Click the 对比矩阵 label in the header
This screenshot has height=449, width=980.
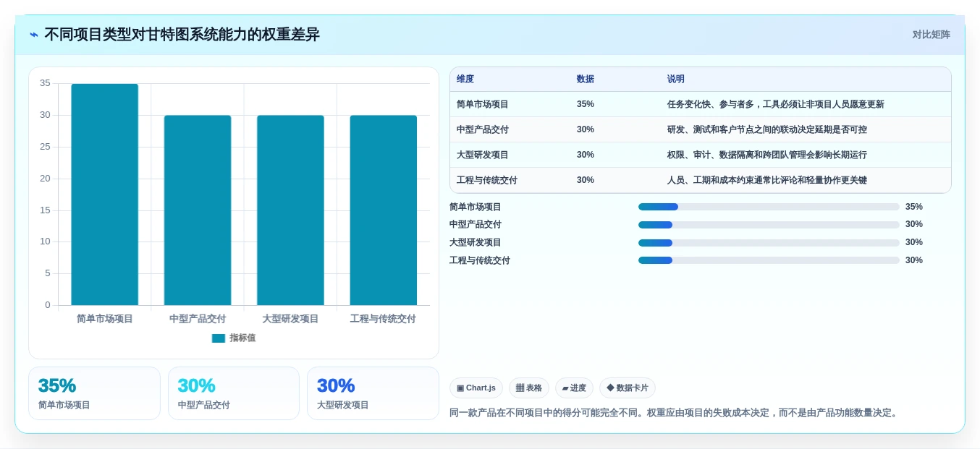coord(931,35)
